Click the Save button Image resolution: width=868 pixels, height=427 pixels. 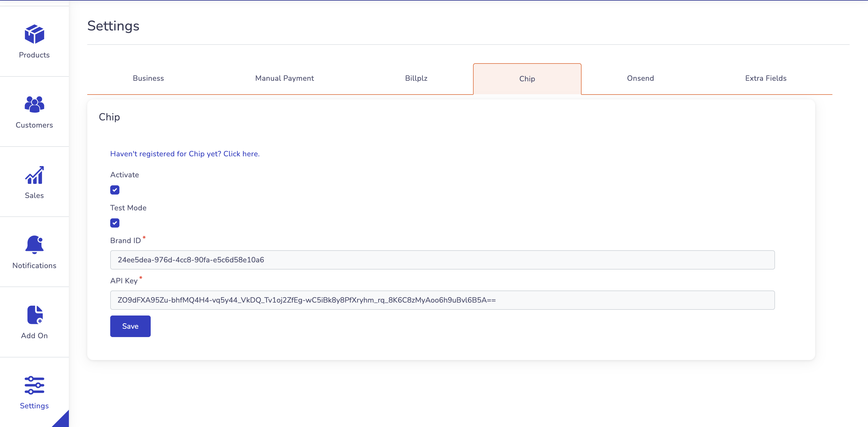130,326
